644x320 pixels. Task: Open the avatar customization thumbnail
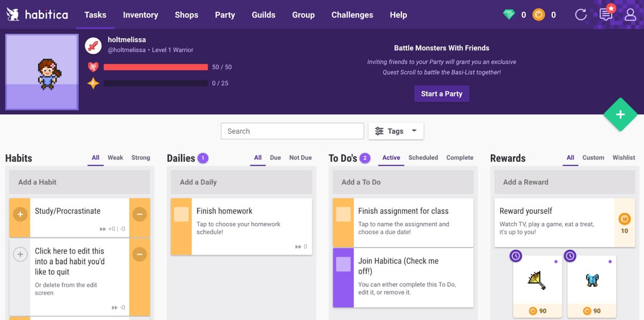click(42, 72)
